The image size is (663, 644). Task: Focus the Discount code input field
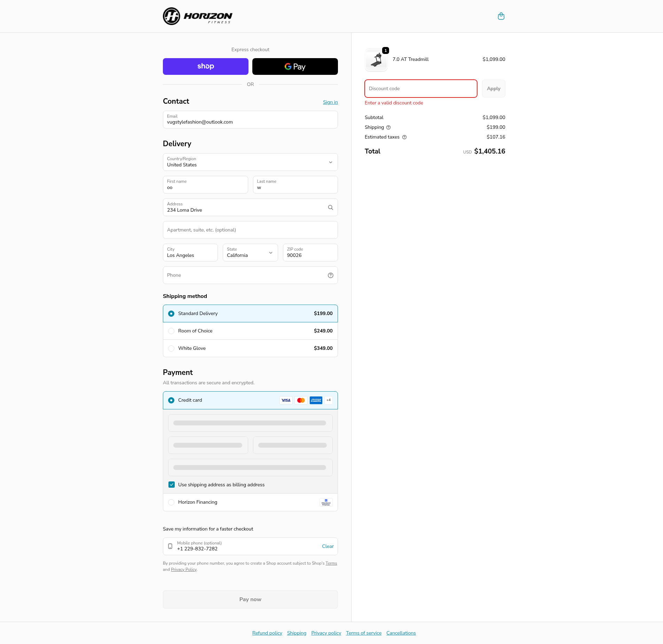[420, 89]
